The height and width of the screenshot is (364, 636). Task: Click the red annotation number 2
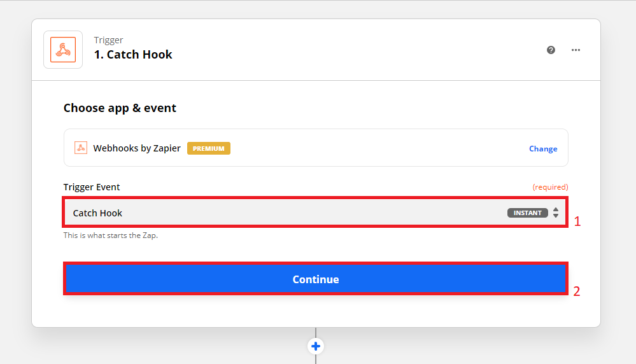click(x=577, y=291)
